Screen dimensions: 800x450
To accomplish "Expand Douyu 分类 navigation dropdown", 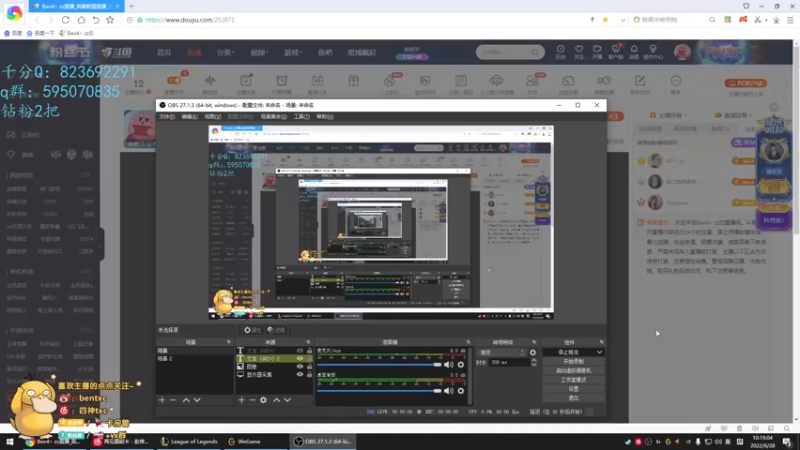I will coord(225,52).
